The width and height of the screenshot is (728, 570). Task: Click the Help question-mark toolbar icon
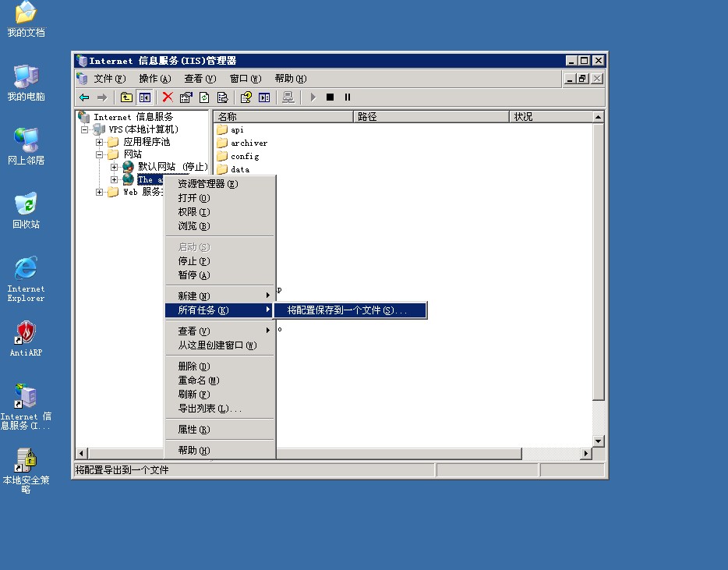[246, 97]
